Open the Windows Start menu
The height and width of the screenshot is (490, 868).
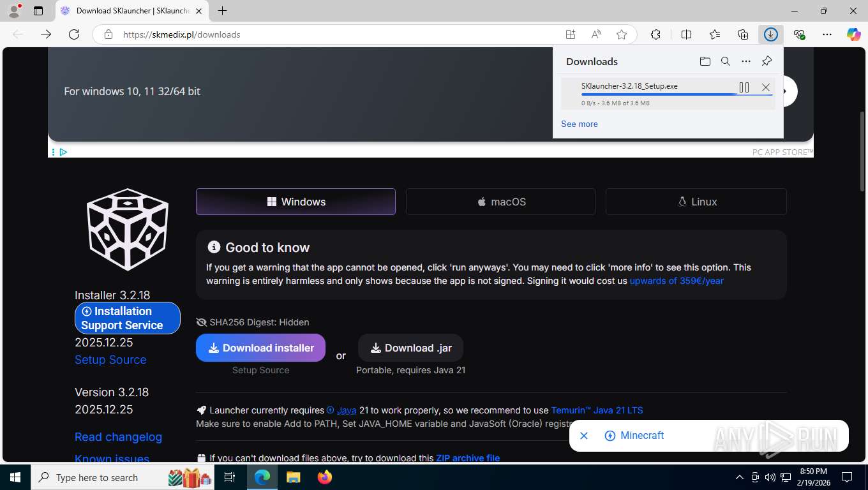pyautogui.click(x=15, y=477)
